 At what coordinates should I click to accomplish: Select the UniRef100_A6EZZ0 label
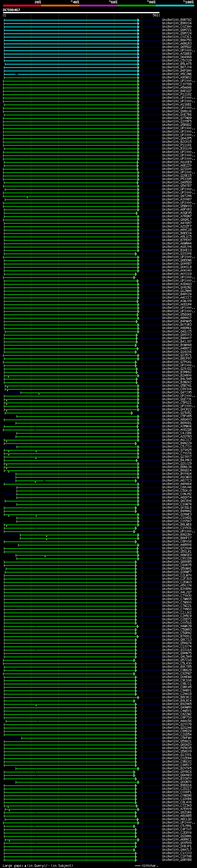pyautogui.click(x=177, y=165)
